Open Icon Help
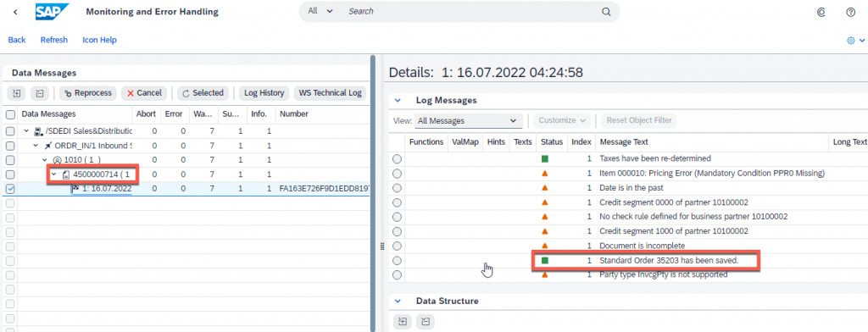This screenshot has height=332, width=868. (99, 40)
